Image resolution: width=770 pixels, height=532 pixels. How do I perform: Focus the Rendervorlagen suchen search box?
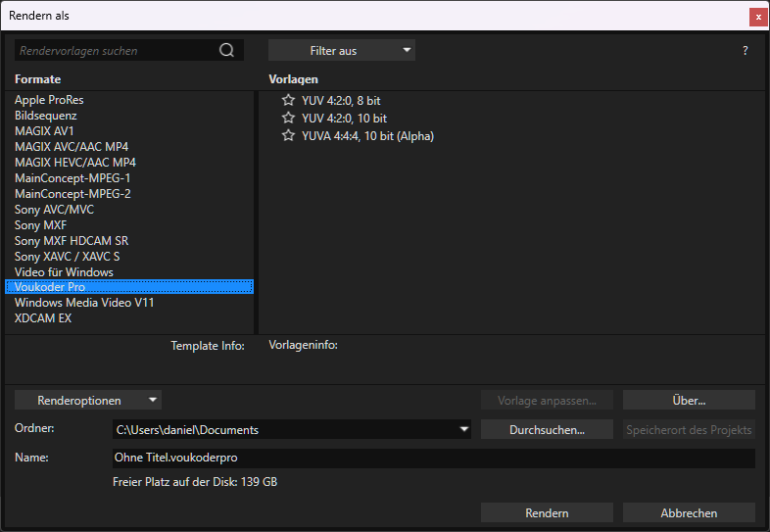coord(116,51)
